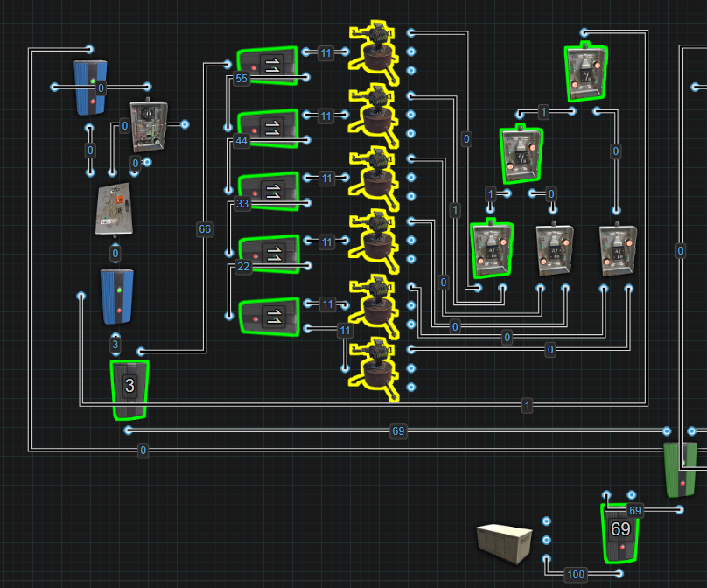Select the blue device above the 3 counter

[x=117, y=297]
